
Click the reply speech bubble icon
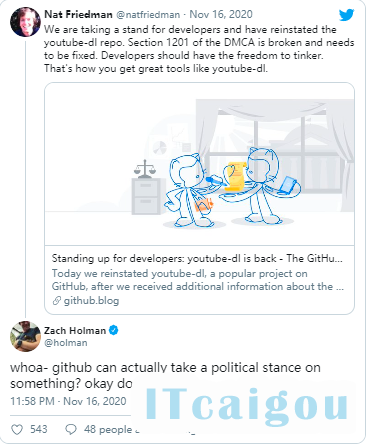coord(71,429)
